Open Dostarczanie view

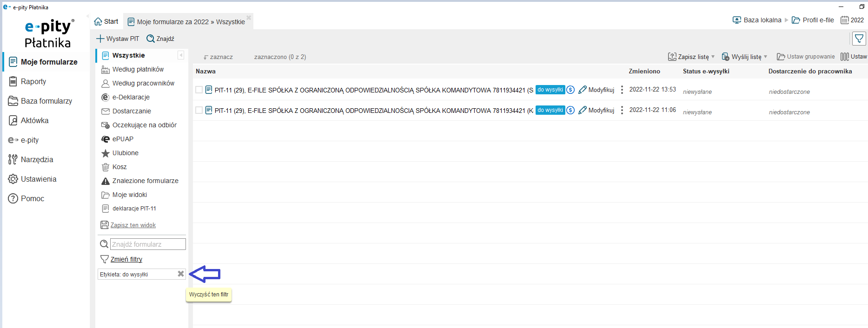(x=126, y=111)
